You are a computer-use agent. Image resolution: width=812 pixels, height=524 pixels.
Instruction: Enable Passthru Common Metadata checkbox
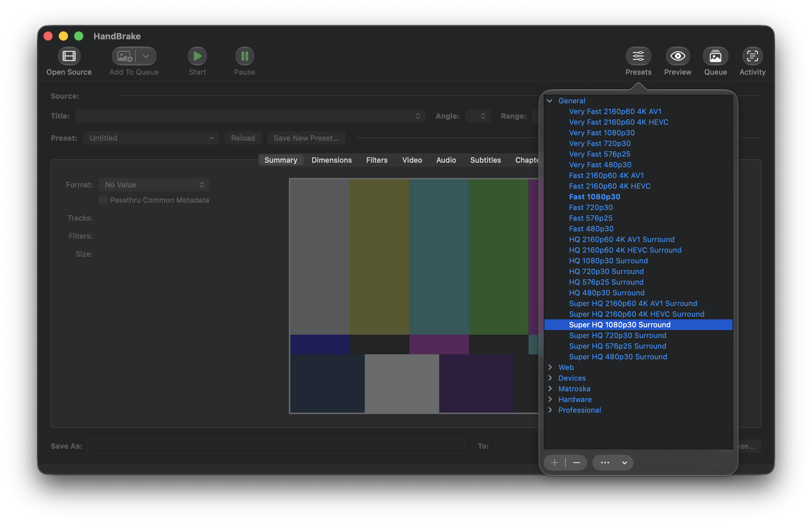coord(103,200)
